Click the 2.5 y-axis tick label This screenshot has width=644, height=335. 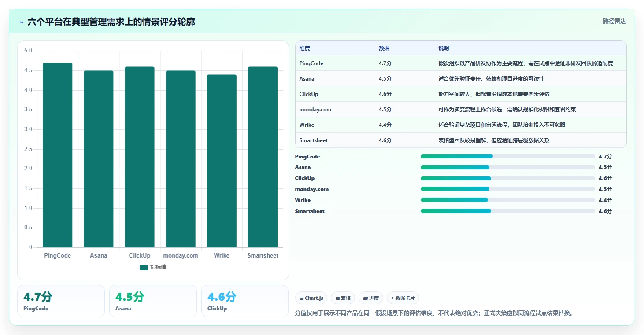(x=28, y=149)
